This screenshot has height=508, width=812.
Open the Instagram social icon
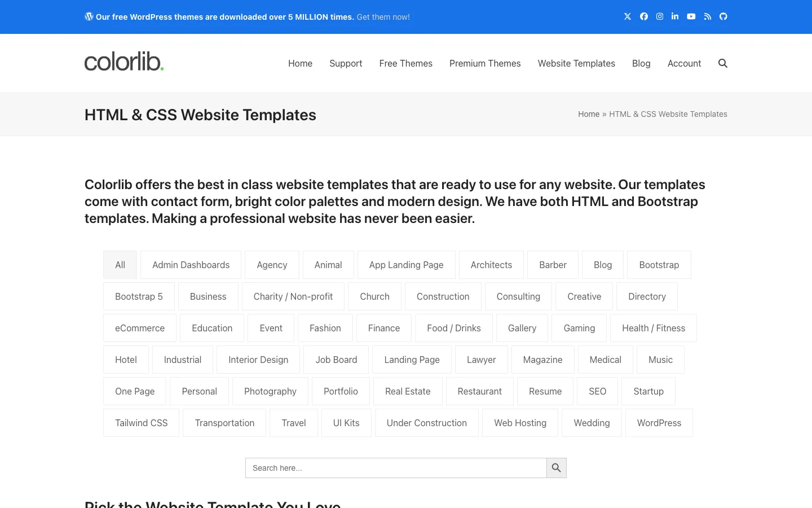click(660, 16)
